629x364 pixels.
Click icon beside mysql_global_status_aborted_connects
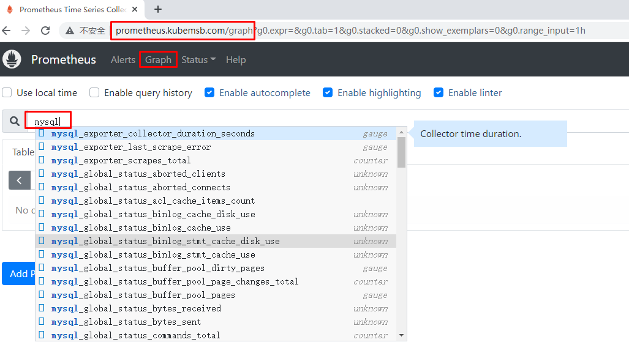click(42, 187)
